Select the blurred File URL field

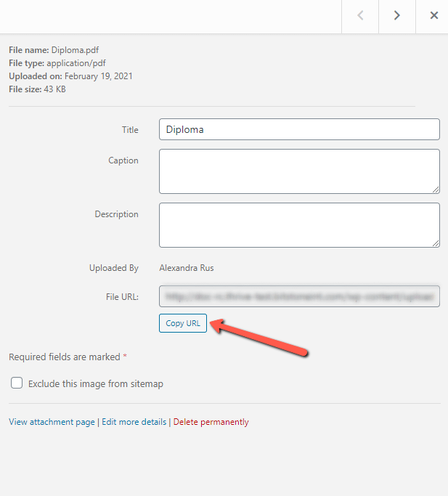pyautogui.click(x=299, y=296)
